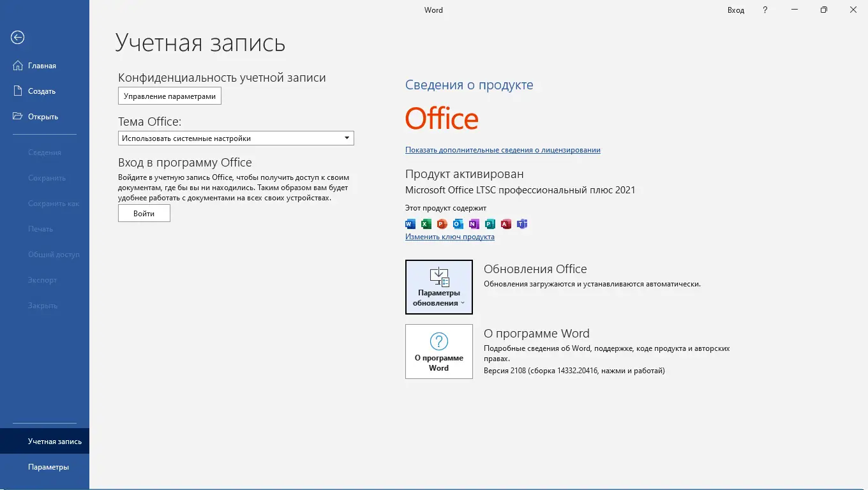
Task: Choose Открыть in the sidebar
Action: pos(45,117)
